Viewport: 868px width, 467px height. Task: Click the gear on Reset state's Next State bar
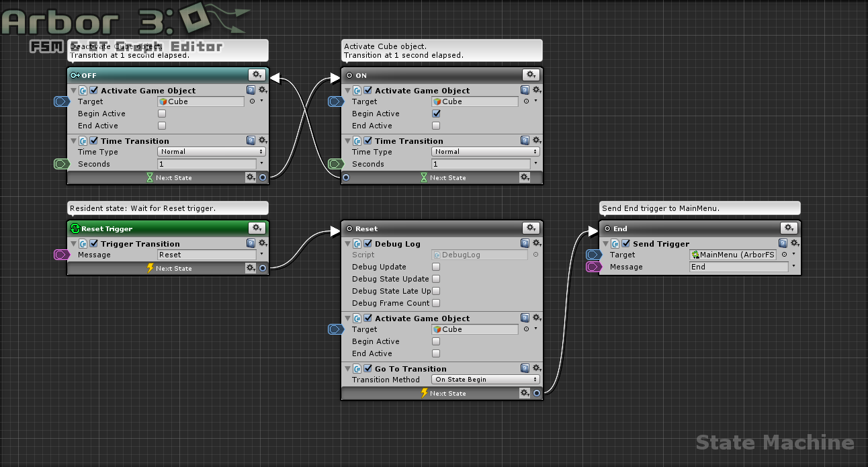[524, 393]
